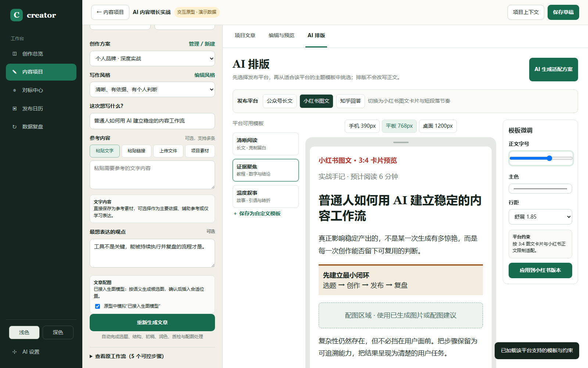Switch to 编辑与预览 tab

[282, 35]
